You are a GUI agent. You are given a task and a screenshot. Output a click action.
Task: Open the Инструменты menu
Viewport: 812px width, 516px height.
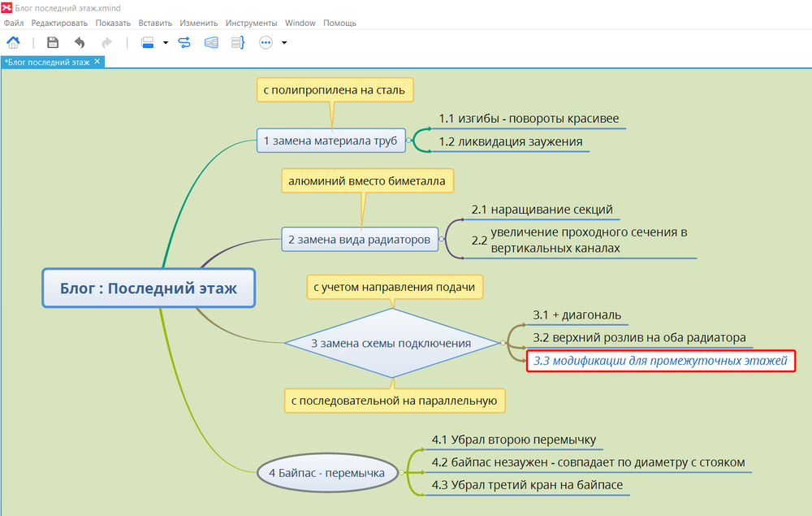coord(251,23)
